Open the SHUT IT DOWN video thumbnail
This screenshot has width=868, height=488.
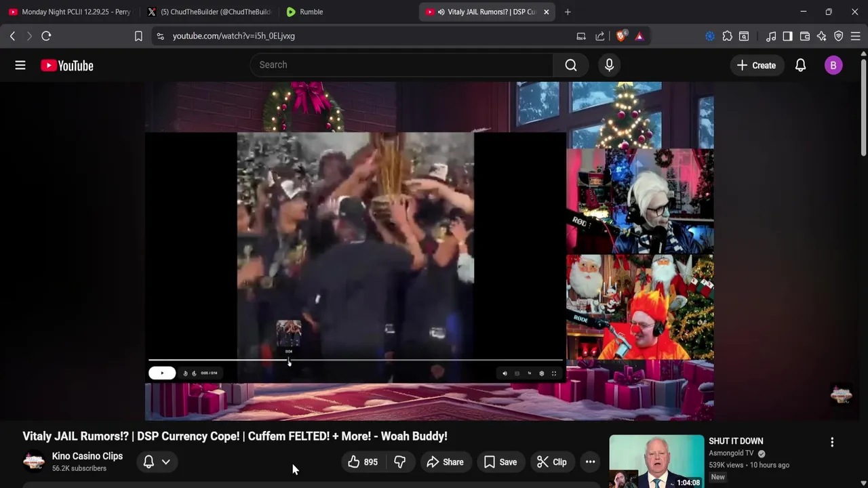[656, 462]
